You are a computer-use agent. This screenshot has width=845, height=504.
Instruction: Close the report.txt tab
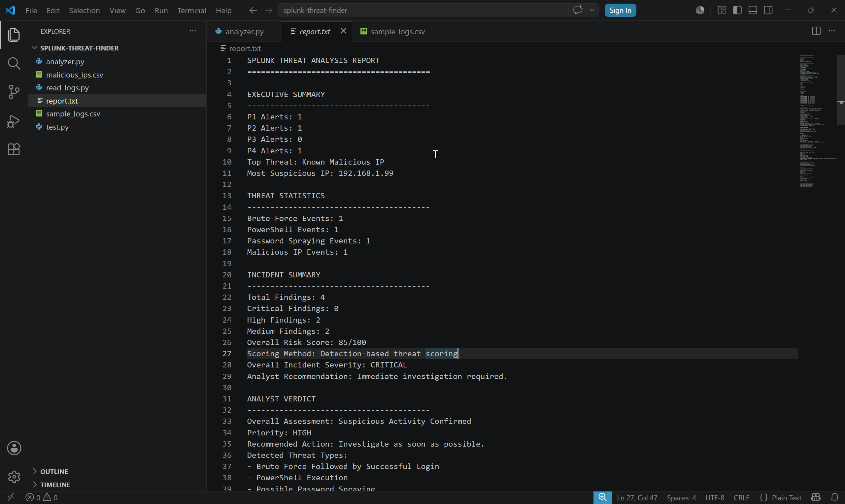[x=343, y=31]
